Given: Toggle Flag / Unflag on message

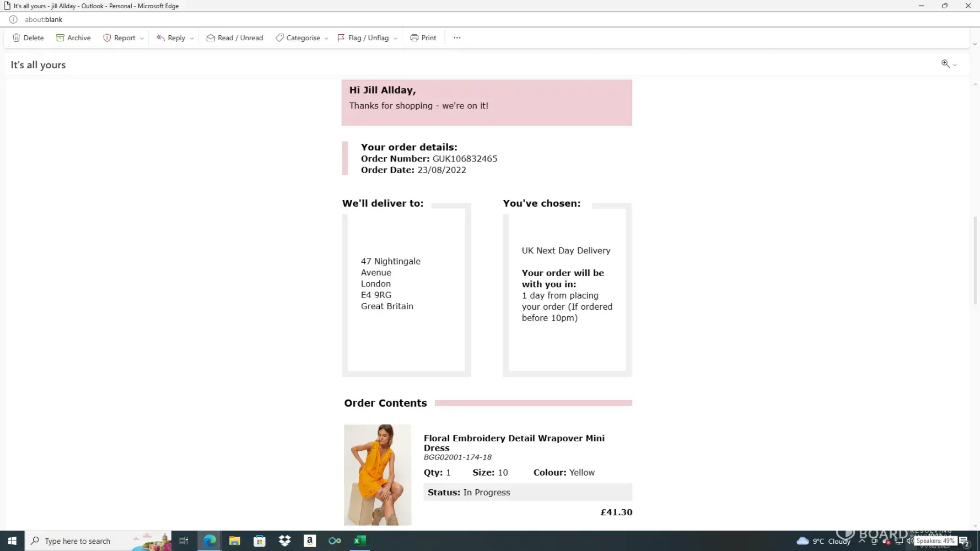Looking at the screenshot, I should (x=363, y=38).
